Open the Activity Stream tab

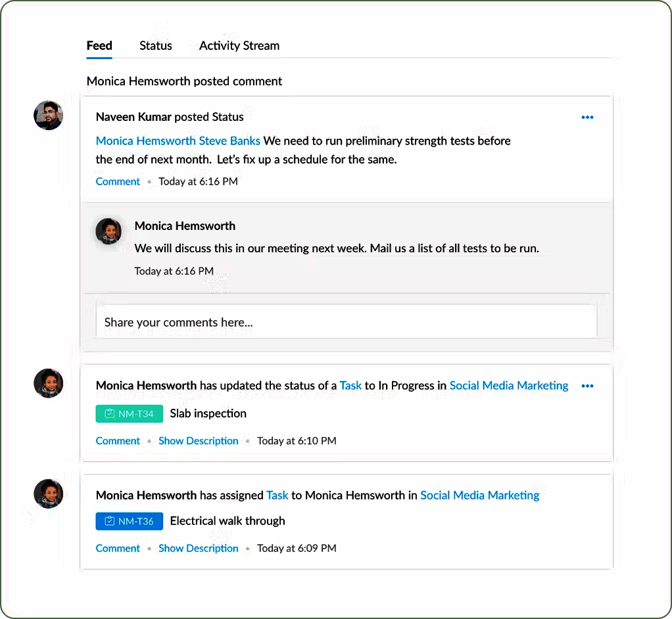point(239,45)
